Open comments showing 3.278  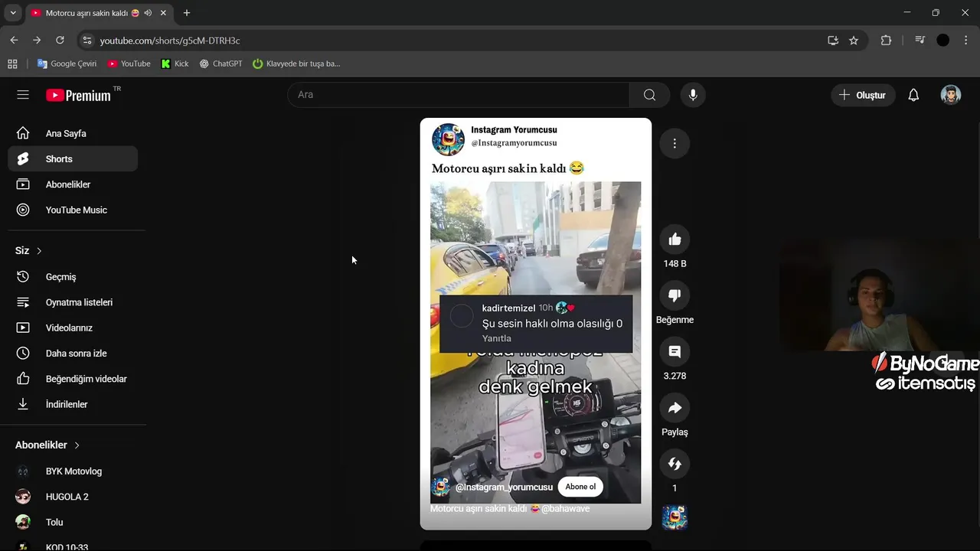tap(675, 351)
